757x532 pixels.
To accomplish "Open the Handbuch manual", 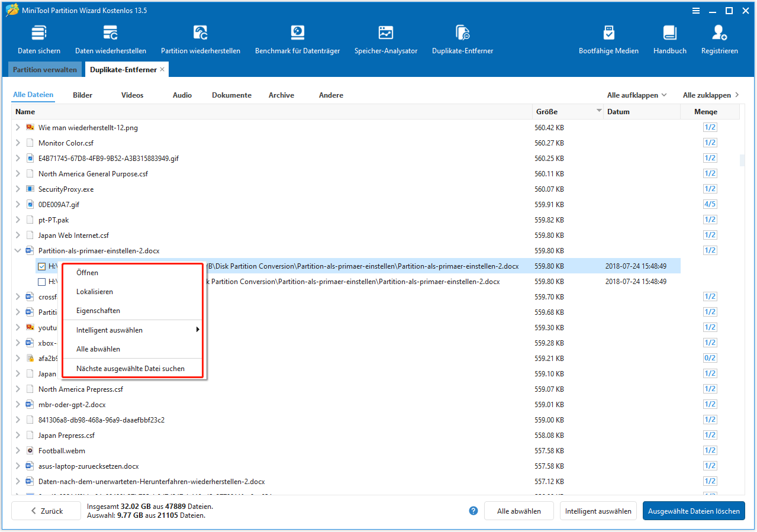I will 670,40.
